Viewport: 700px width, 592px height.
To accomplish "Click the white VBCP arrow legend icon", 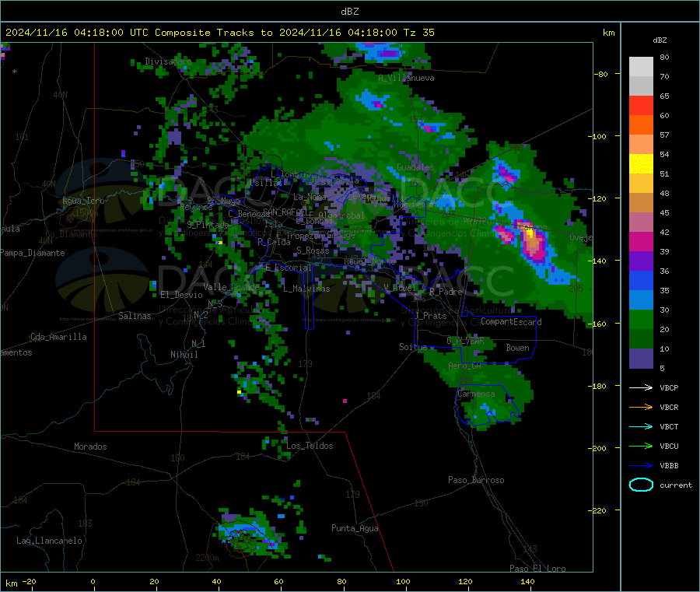I will point(641,387).
